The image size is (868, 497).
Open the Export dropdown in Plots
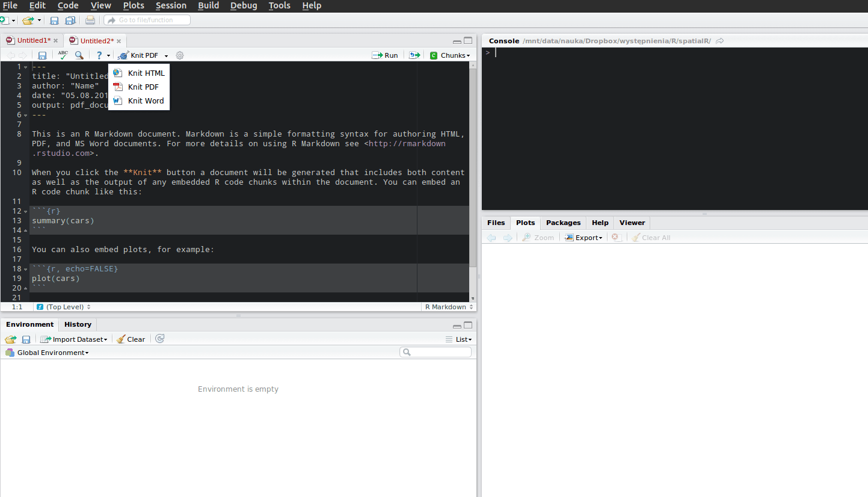pos(583,238)
